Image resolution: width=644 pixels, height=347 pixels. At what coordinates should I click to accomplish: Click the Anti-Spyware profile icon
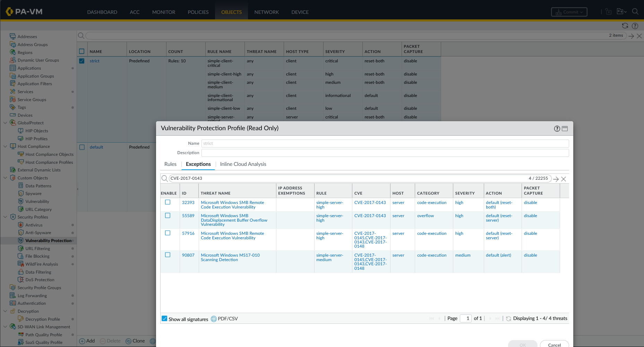pos(21,233)
